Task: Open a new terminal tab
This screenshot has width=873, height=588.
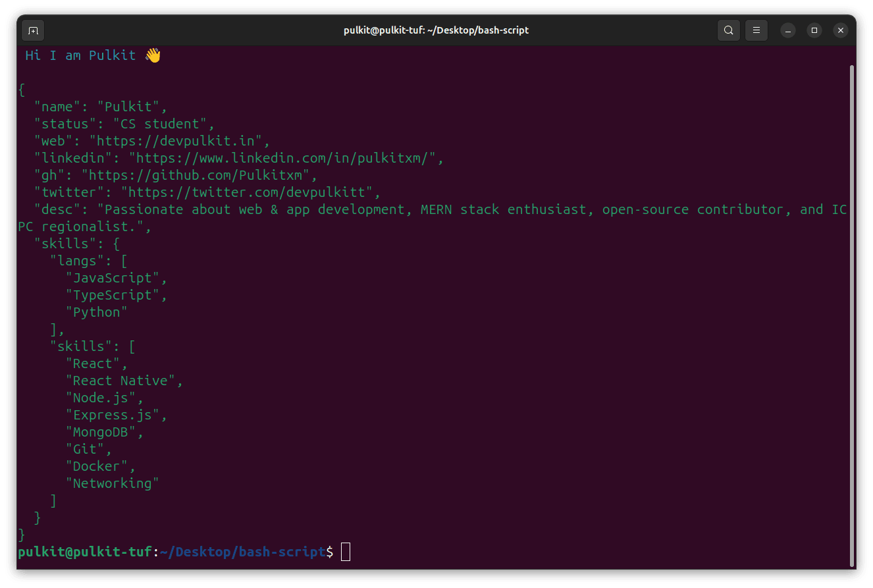Action: pyautogui.click(x=33, y=30)
